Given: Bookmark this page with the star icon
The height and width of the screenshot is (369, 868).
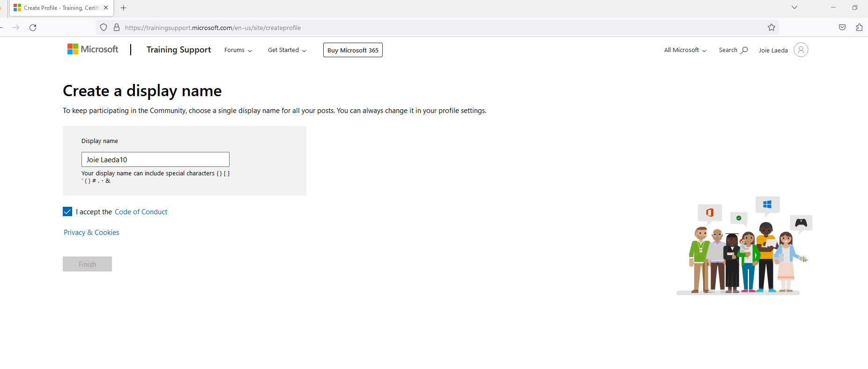Looking at the screenshot, I should coord(772,28).
